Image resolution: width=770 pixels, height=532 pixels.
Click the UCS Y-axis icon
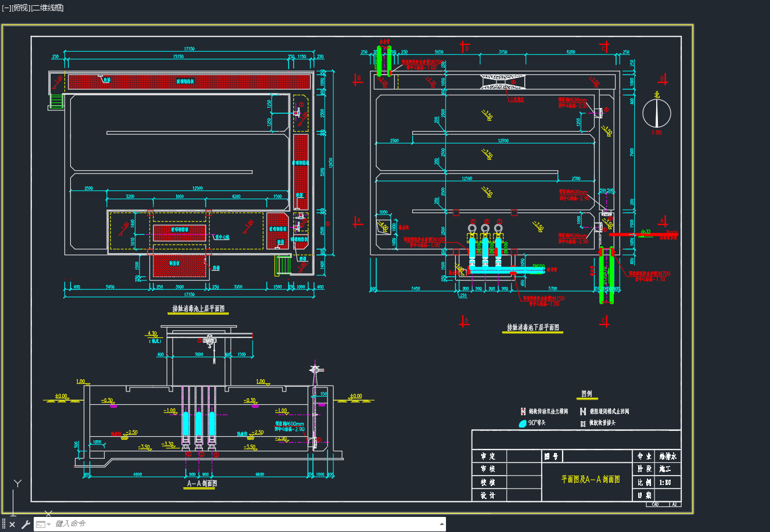(17, 483)
